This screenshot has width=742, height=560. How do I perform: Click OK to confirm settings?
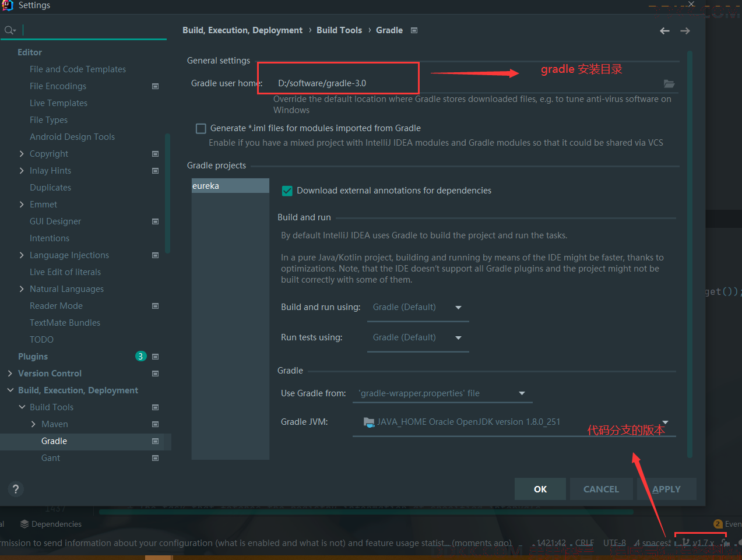click(540, 489)
